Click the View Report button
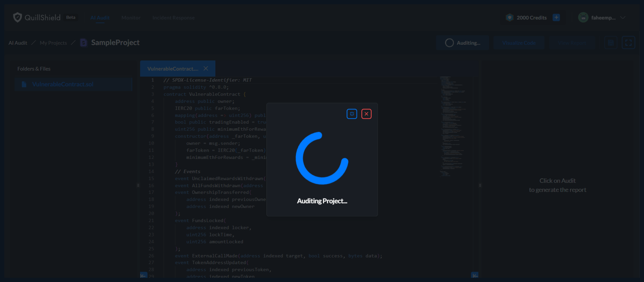 [x=572, y=43]
